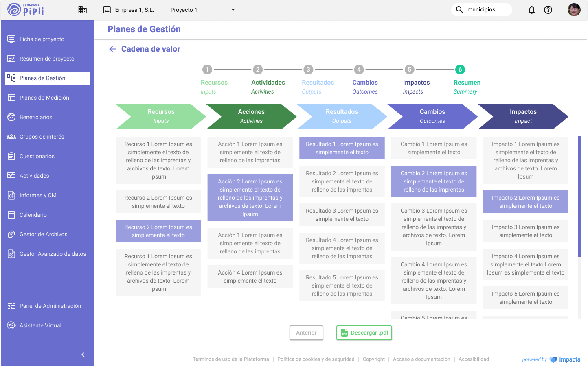Go back using the Cadena de valor arrow

tap(112, 49)
